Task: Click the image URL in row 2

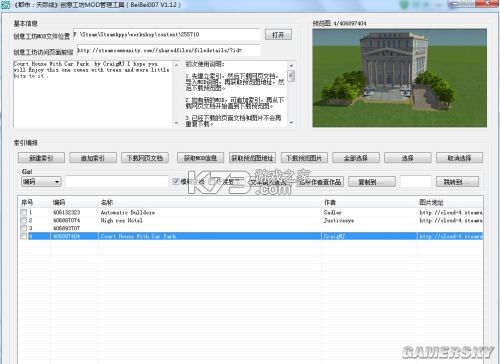Action: [x=451, y=220]
